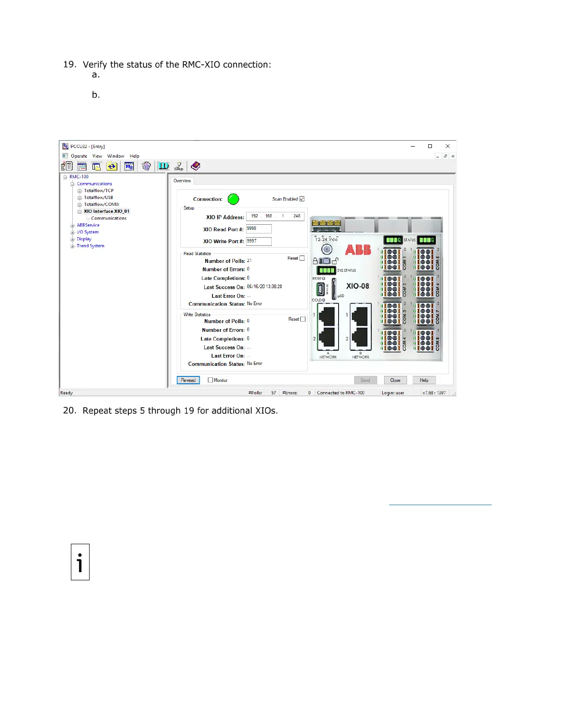Open the Entry mode toolbar icon
The height and width of the screenshot is (728, 563).
82,166
